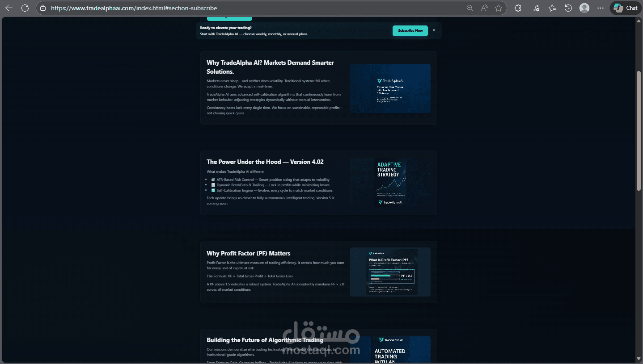This screenshot has height=364, width=643.
Task: Open the What Is Profit Factor image
Action: (x=390, y=272)
